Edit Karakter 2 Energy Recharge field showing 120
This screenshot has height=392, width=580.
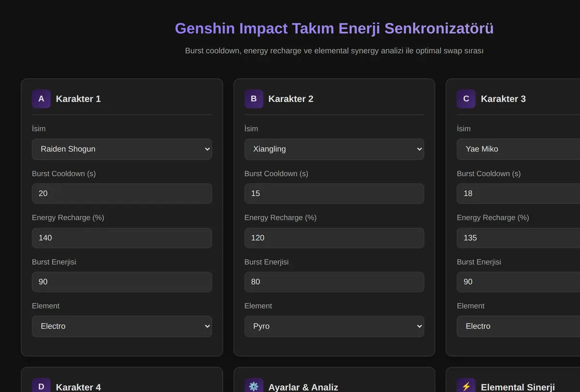[x=334, y=238]
